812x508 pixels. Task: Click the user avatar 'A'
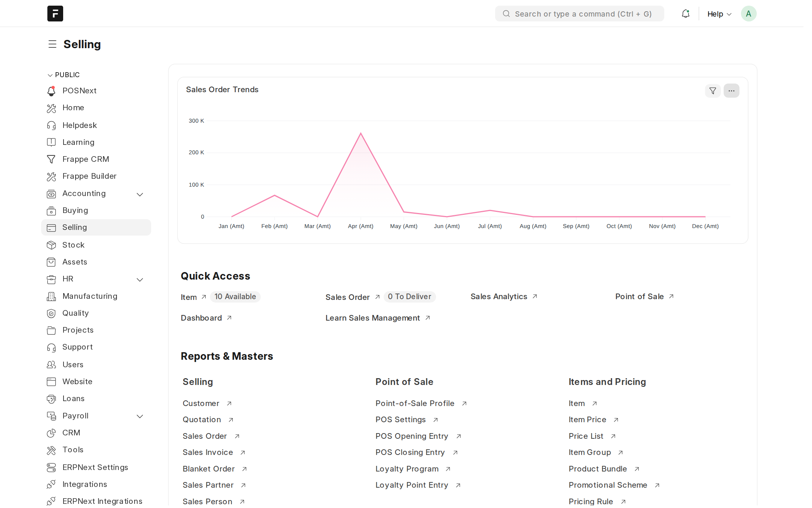tap(748, 14)
